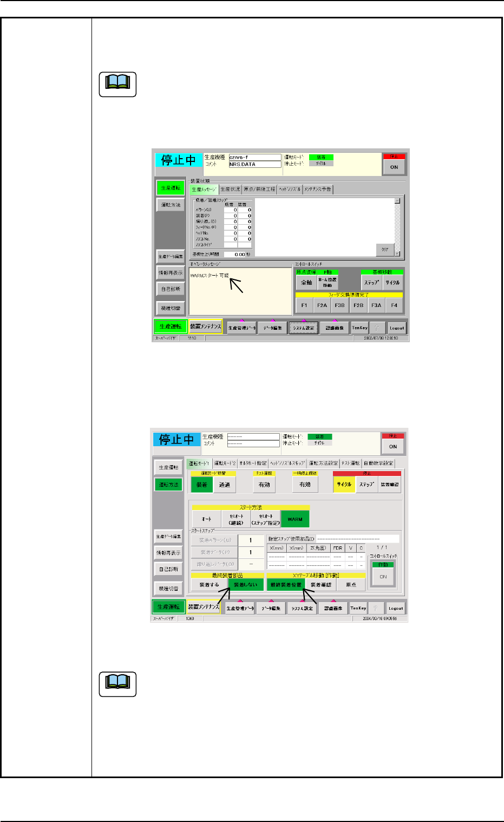504x822 pixels.
Task: Click 認識画像 on the 運転モード screen
Action: [333, 608]
